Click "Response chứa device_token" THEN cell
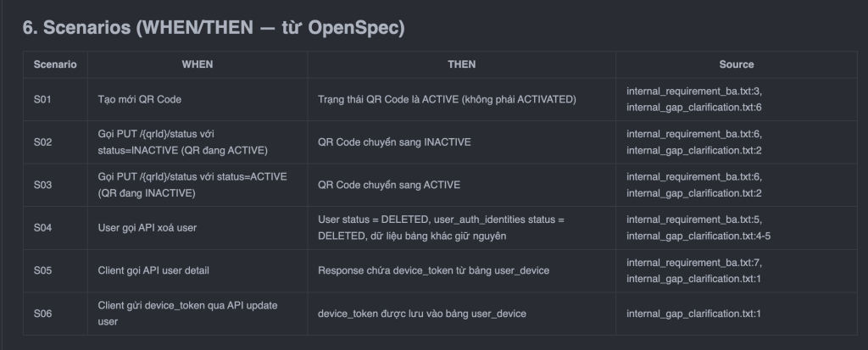The image size is (868, 350). point(433,270)
